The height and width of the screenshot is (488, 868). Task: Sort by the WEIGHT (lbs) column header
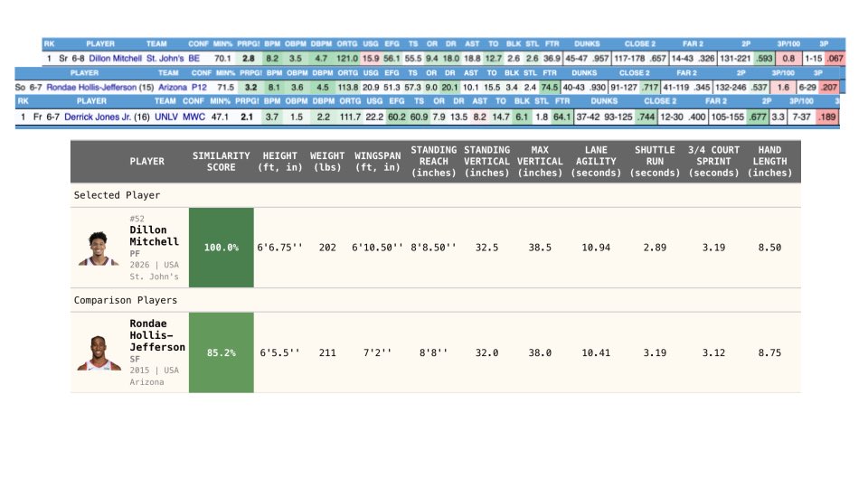click(327, 162)
